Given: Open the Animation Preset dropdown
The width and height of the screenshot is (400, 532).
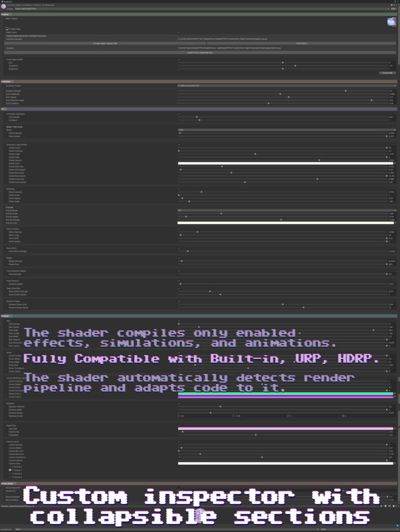Looking at the screenshot, I should point(287,86).
